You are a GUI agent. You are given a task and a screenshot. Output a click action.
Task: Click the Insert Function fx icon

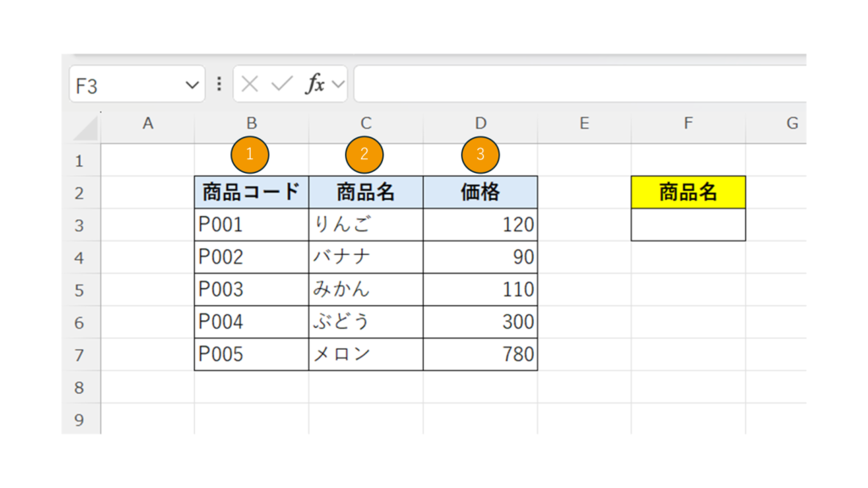[315, 85]
